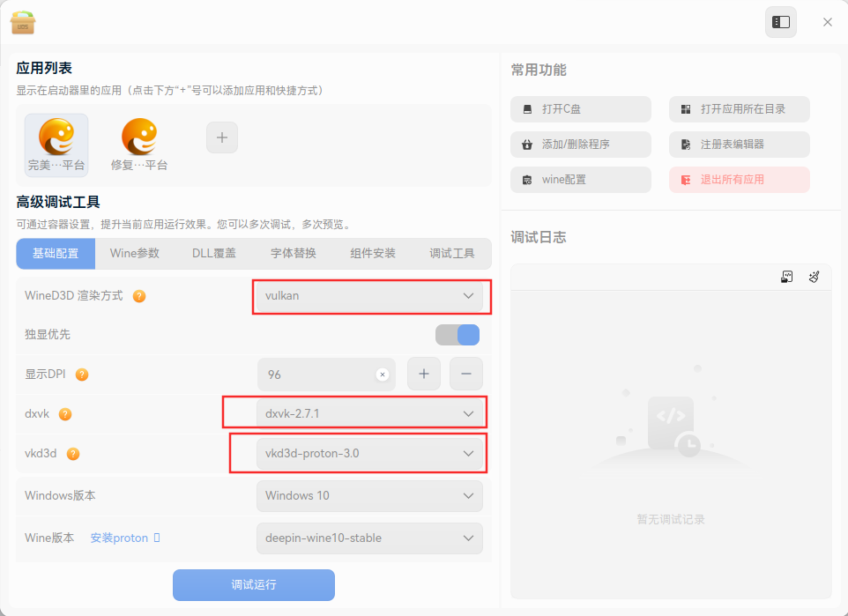848x616 pixels.
Task: Click the help icon next to vkd3d
Action: pos(73,454)
